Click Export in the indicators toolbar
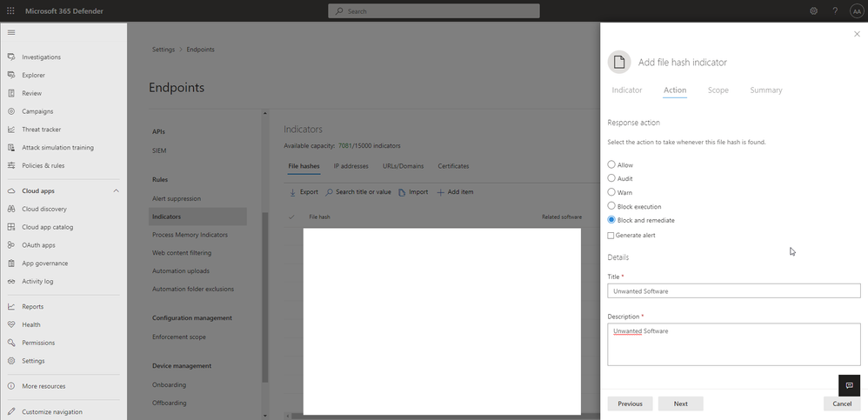This screenshot has width=868, height=420. point(304,192)
